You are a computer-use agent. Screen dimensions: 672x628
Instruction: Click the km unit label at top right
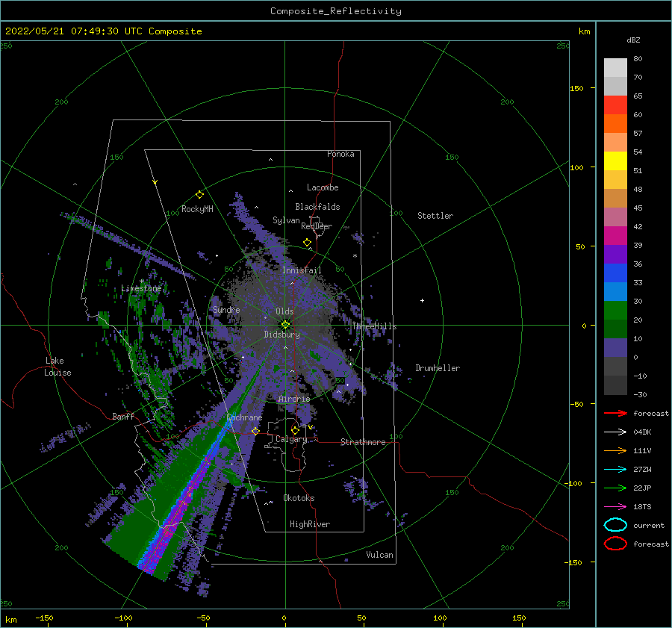point(584,31)
